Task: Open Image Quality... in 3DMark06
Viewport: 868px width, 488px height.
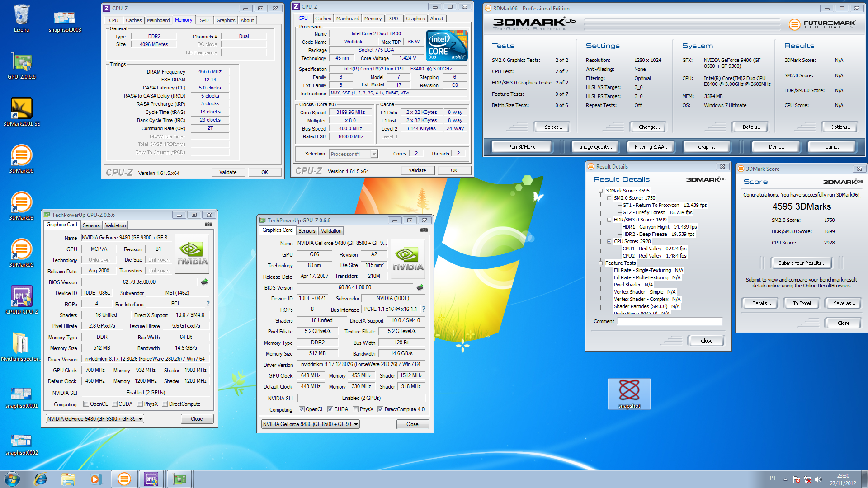Action: click(596, 147)
